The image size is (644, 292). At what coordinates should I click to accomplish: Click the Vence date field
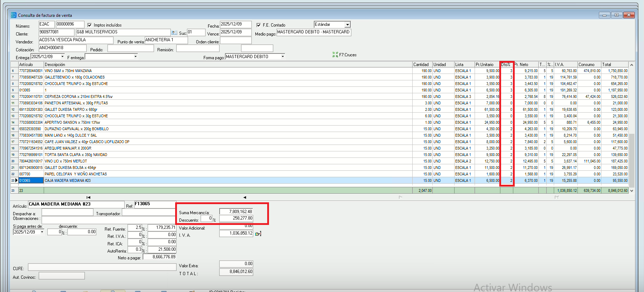(x=236, y=32)
